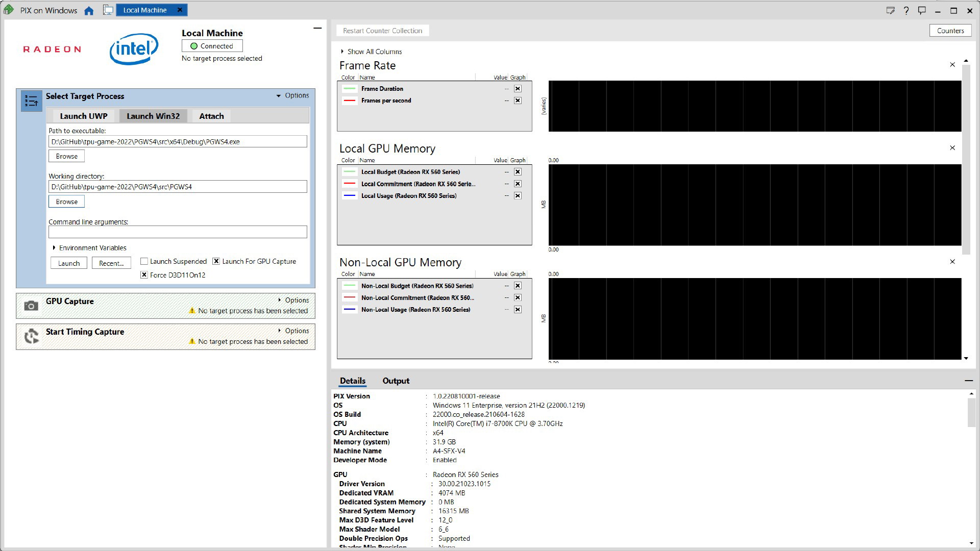
Task: Click the GPU Capture panel title
Action: 70,301
